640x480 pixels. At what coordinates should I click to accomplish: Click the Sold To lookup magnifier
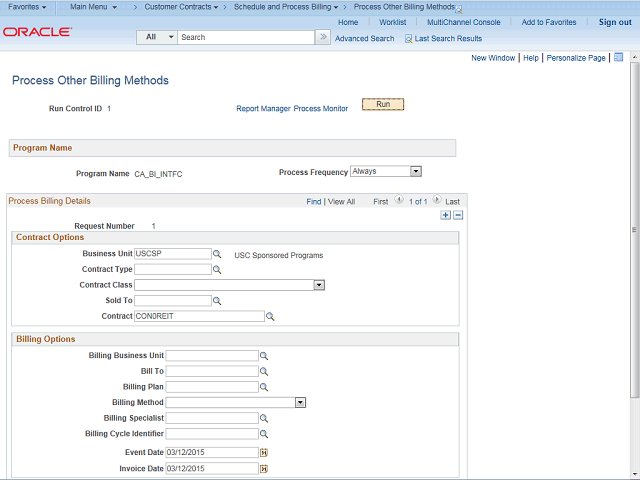point(217,301)
